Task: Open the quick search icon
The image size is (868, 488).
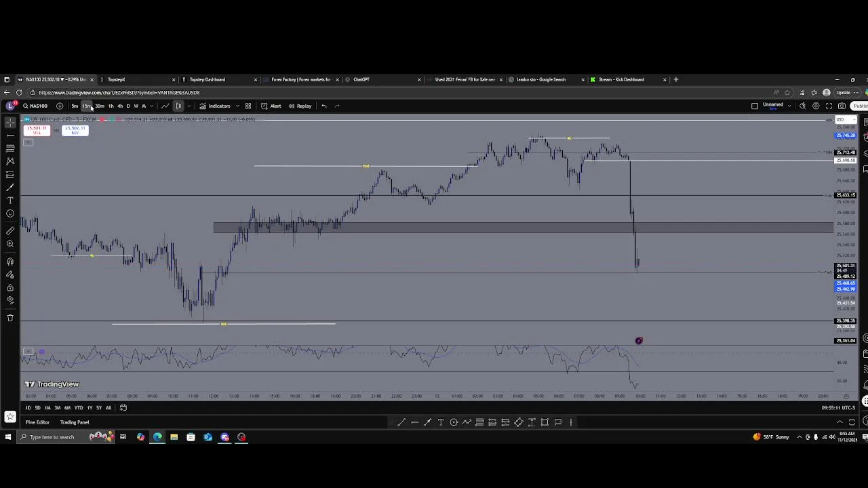Action: pos(803,106)
